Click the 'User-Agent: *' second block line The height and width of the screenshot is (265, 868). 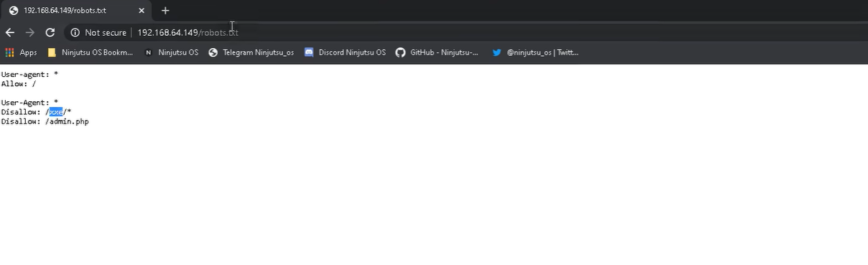click(29, 103)
